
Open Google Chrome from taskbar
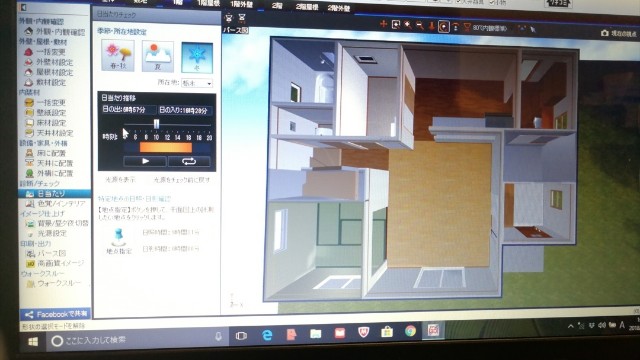(411, 331)
